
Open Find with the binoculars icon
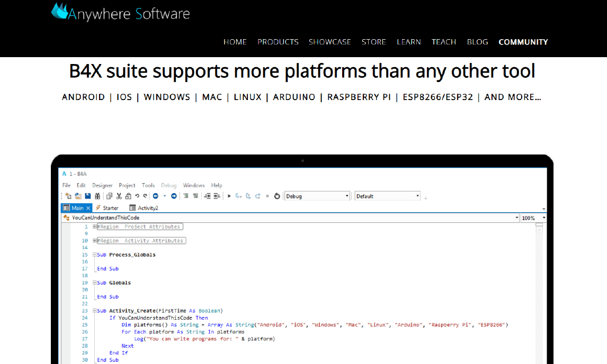coord(97,196)
